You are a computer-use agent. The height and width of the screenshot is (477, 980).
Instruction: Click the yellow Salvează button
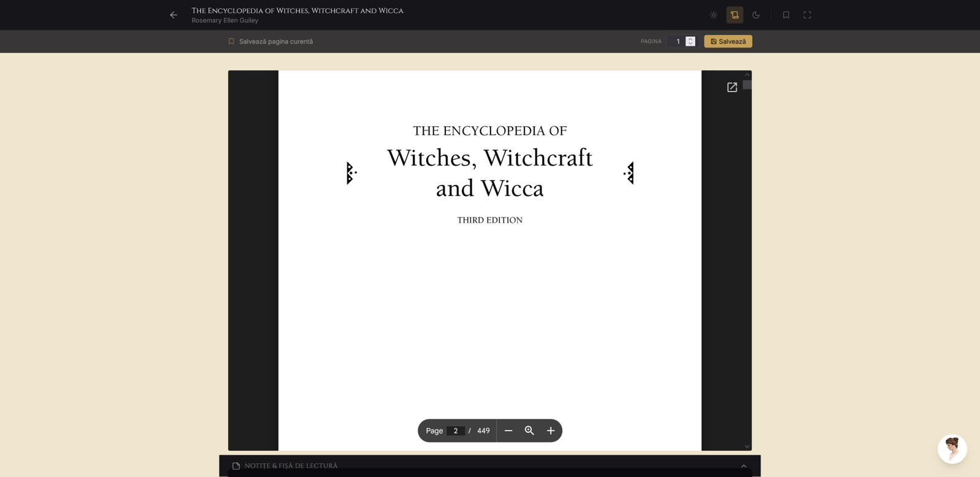point(728,42)
